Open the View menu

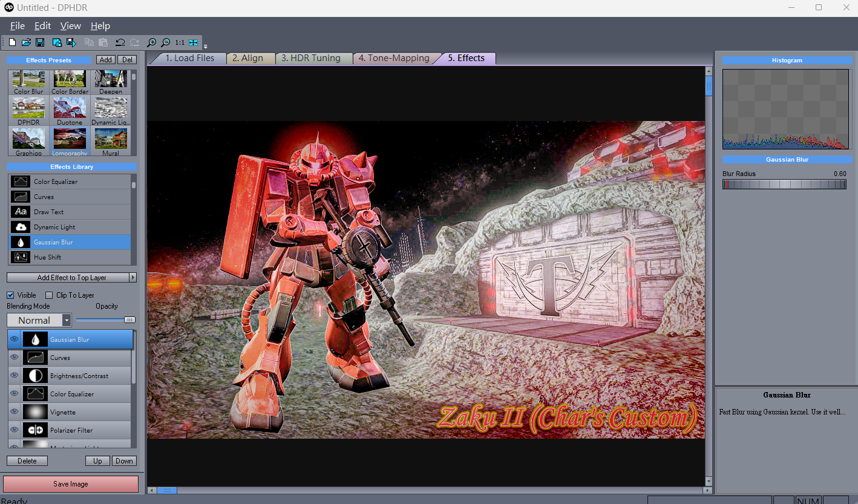(70, 25)
